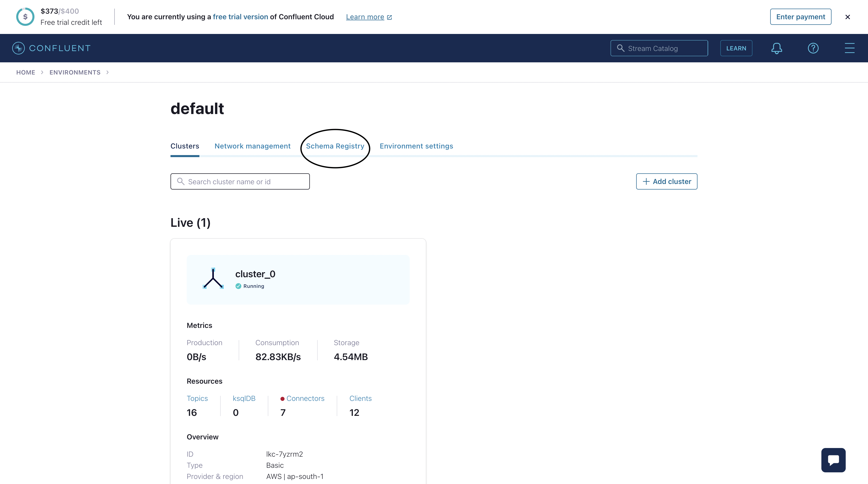Open the notifications bell
The height and width of the screenshot is (484, 868).
pos(776,48)
